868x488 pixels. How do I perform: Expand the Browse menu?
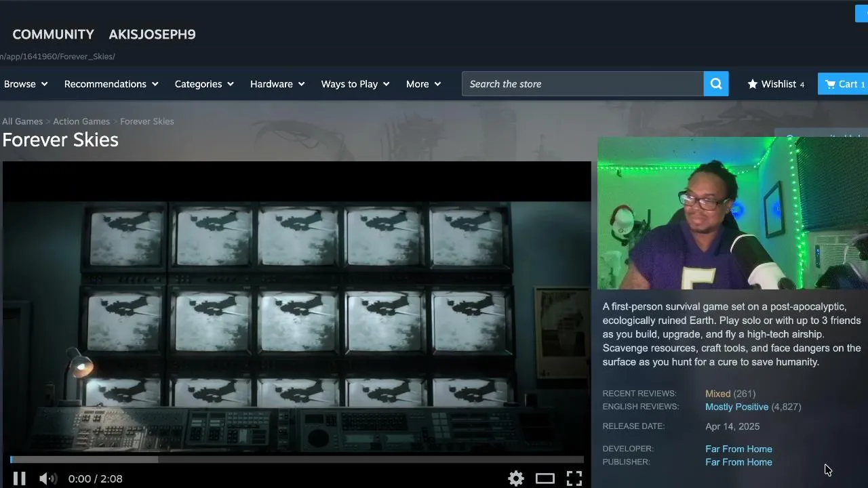[26, 84]
